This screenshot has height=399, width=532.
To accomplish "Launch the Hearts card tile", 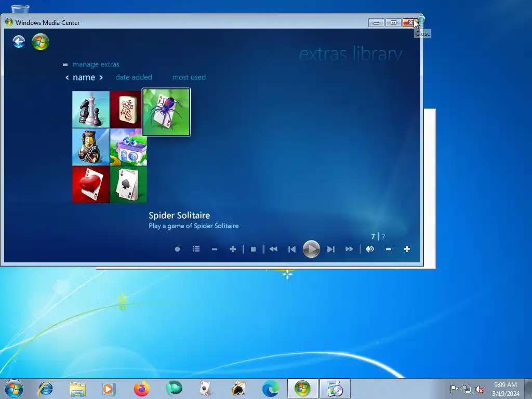I will 90,184.
